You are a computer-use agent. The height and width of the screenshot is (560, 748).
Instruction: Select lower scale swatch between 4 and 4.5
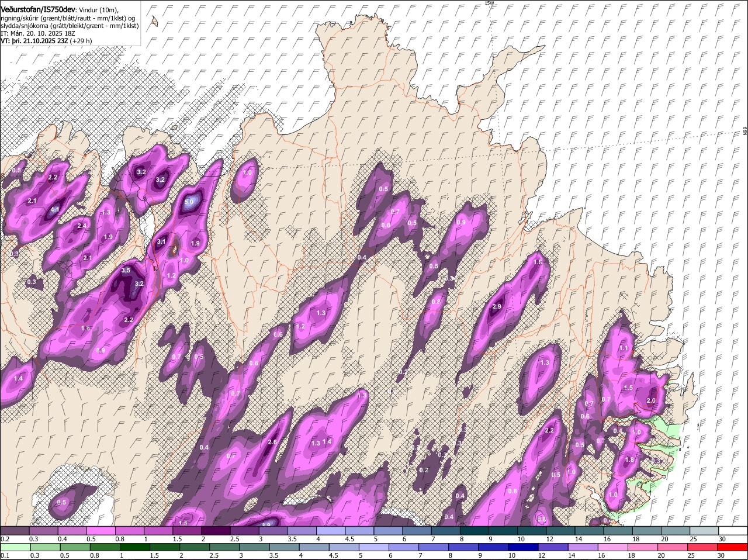316,547
